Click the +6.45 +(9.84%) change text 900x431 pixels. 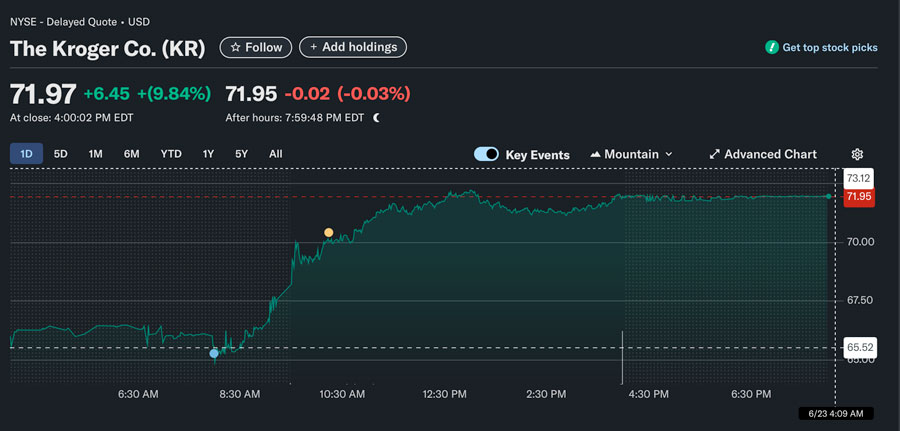[x=148, y=94]
